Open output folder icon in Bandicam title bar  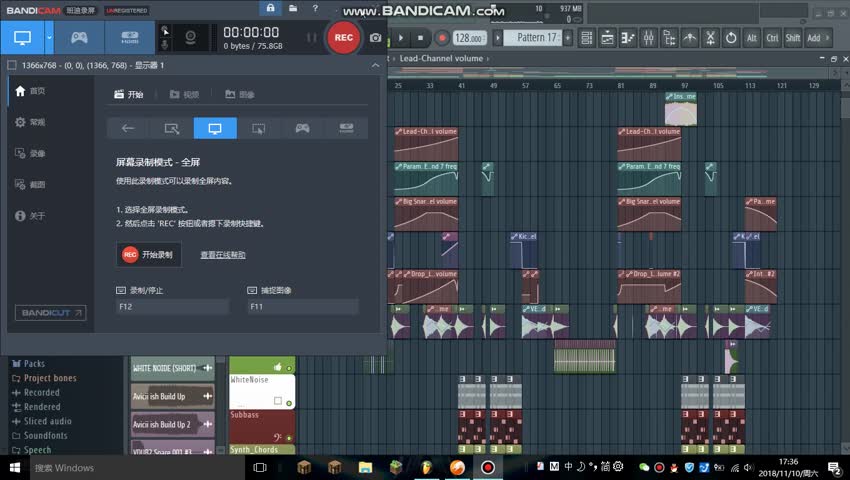point(293,8)
